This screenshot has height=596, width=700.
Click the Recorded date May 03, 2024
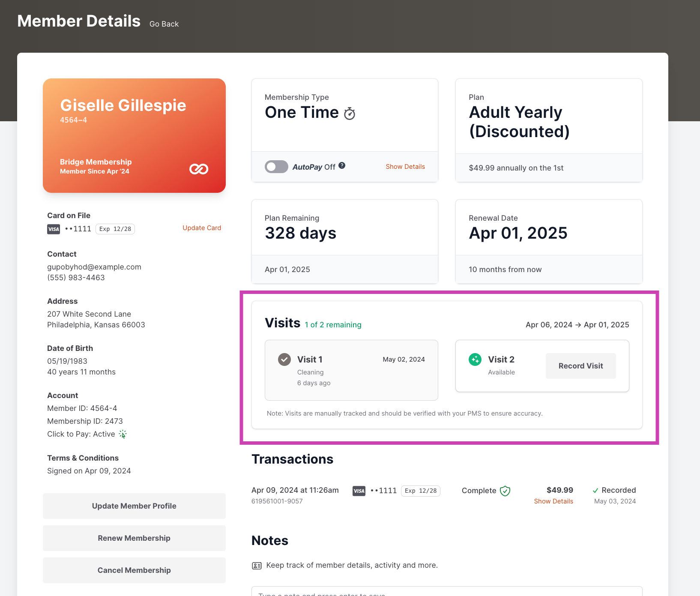pos(615,501)
